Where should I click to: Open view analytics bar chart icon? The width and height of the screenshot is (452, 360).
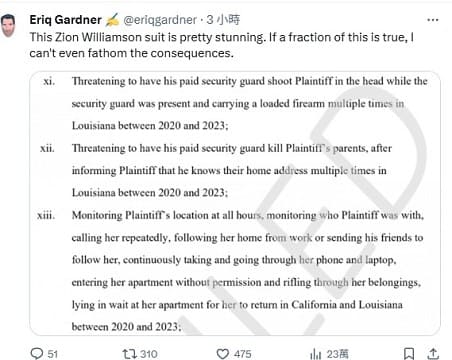point(315,354)
